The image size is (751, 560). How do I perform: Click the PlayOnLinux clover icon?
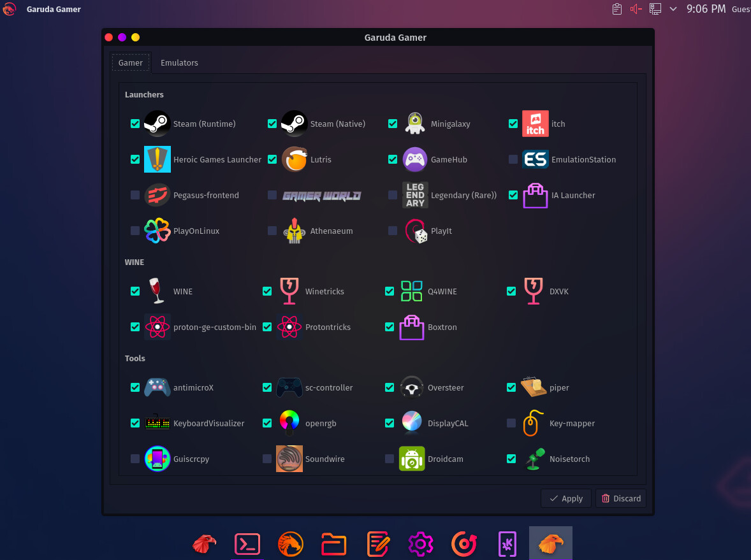point(157,231)
